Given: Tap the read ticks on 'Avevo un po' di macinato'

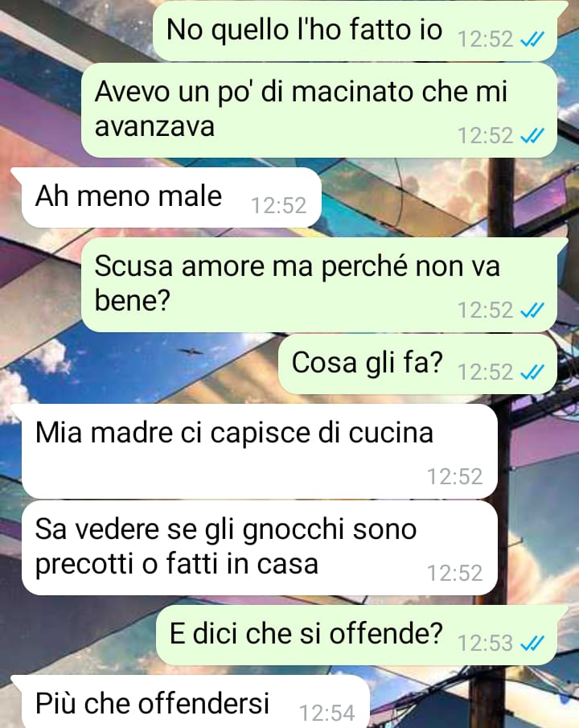Looking at the screenshot, I should 532,136.
